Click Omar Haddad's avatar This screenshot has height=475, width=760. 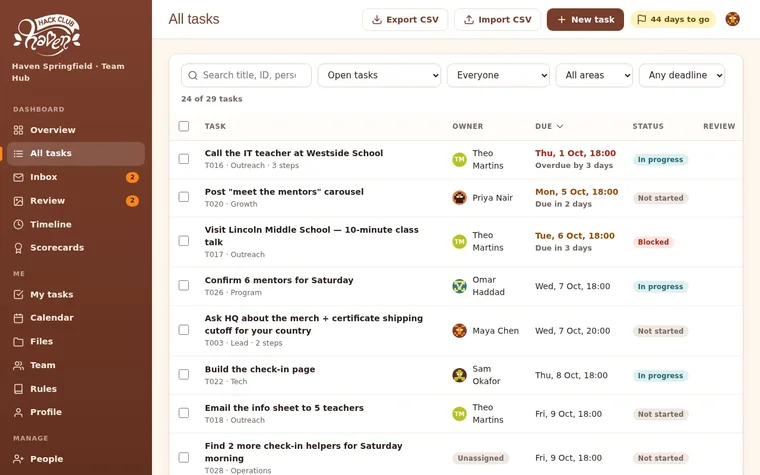(x=459, y=286)
